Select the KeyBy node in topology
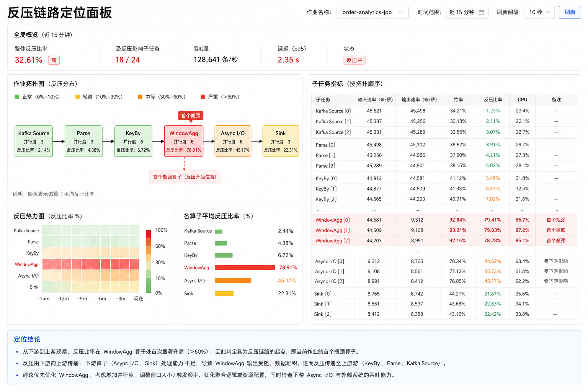Viewport: 588px width, 392px height. point(133,141)
